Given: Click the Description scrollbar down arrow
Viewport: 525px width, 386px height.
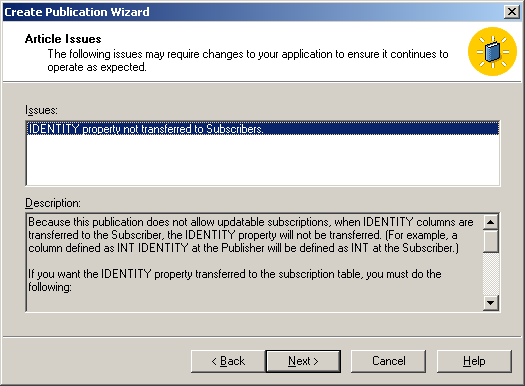Looking at the screenshot, I should [491, 303].
